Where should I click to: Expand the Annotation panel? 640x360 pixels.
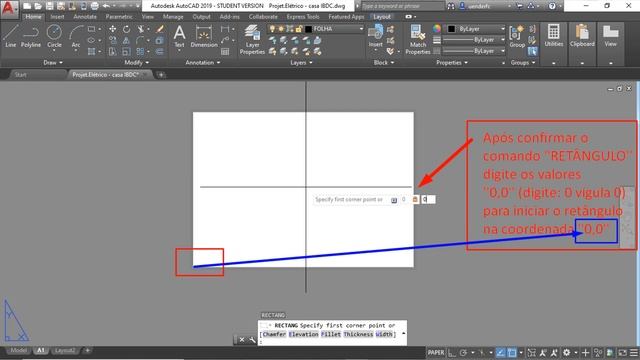(x=203, y=62)
